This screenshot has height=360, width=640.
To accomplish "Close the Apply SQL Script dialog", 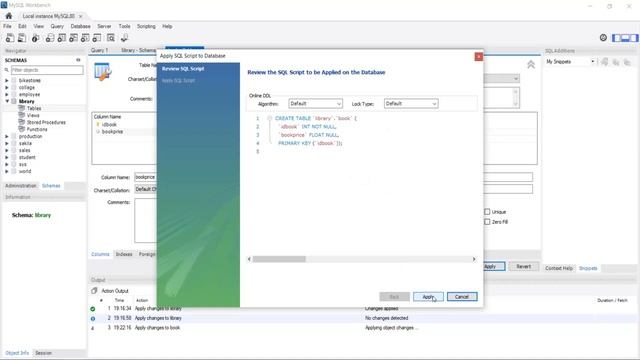I will point(479,56).
